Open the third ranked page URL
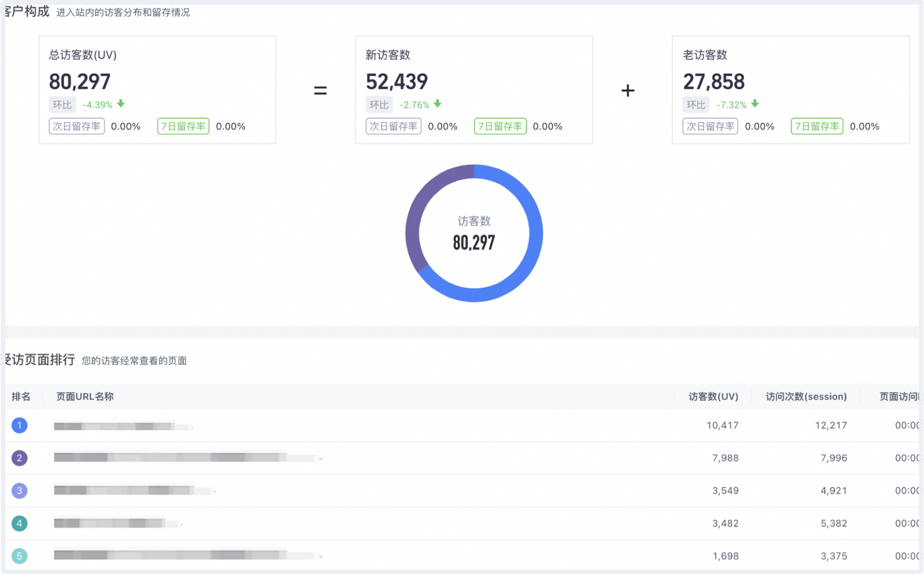Image resolution: width=924 pixels, height=574 pixels. coord(134,491)
